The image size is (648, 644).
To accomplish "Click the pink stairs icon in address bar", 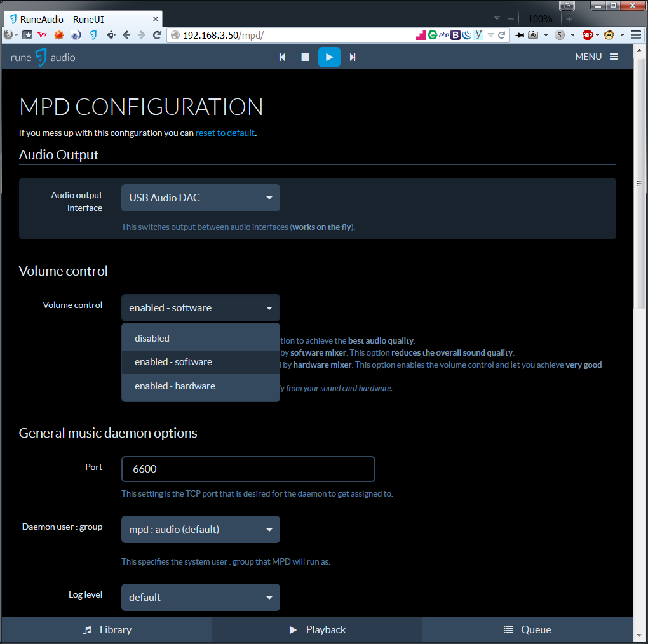I will (x=421, y=35).
